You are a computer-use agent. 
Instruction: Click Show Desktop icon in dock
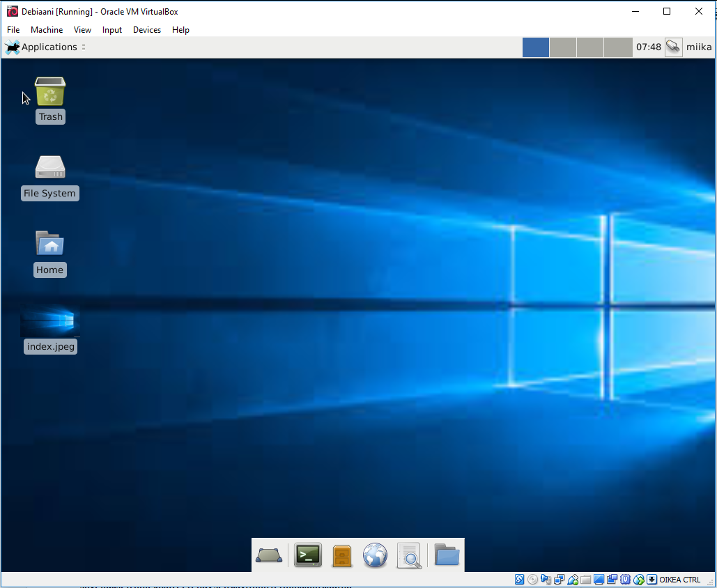point(269,555)
